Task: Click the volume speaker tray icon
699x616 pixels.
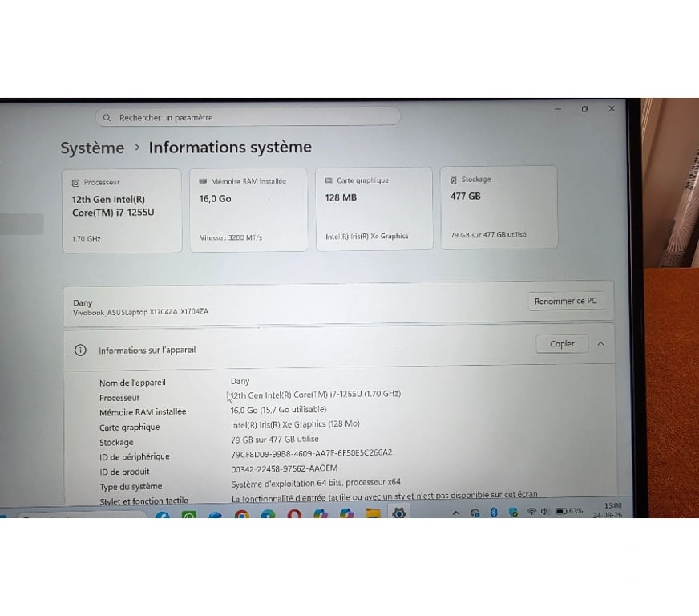Action: (x=544, y=511)
